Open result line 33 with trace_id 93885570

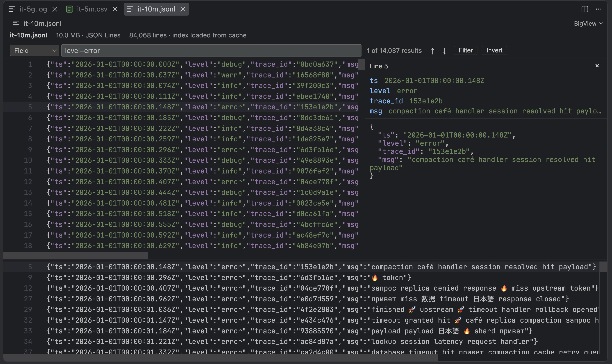click(x=301, y=331)
